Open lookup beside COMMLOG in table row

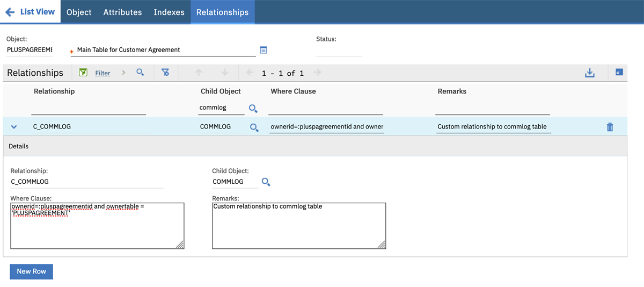tap(254, 127)
